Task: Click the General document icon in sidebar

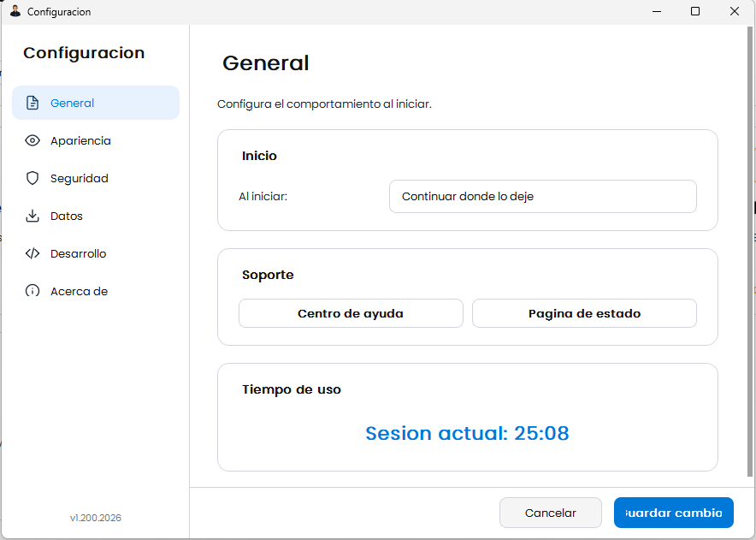Action: click(x=32, y=103)
